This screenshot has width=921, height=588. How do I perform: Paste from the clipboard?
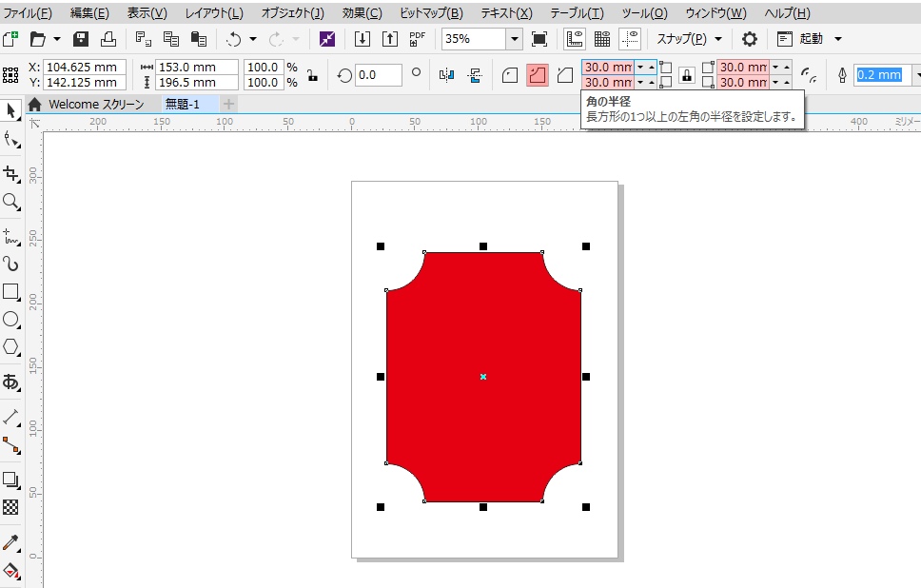199,39
